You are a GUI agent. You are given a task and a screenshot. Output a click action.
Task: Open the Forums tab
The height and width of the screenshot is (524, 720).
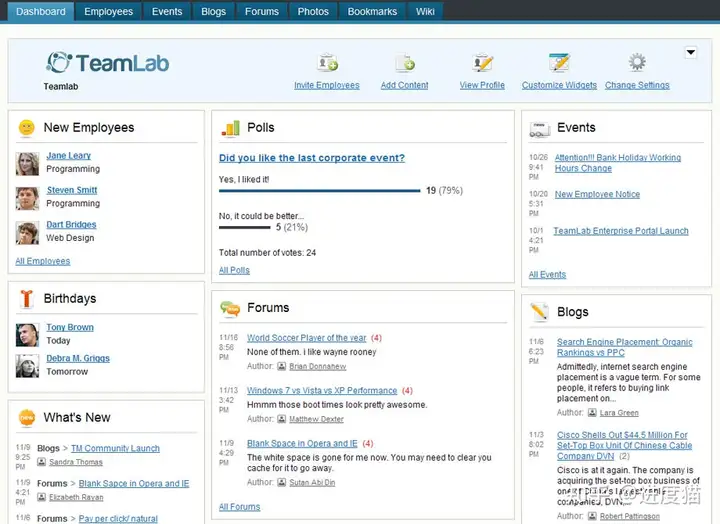click(x=262, y=11)
